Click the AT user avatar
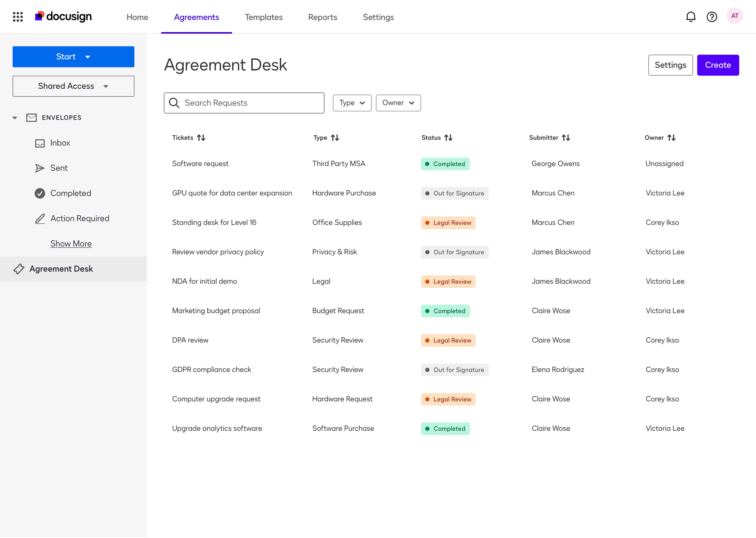 [734, 16]
